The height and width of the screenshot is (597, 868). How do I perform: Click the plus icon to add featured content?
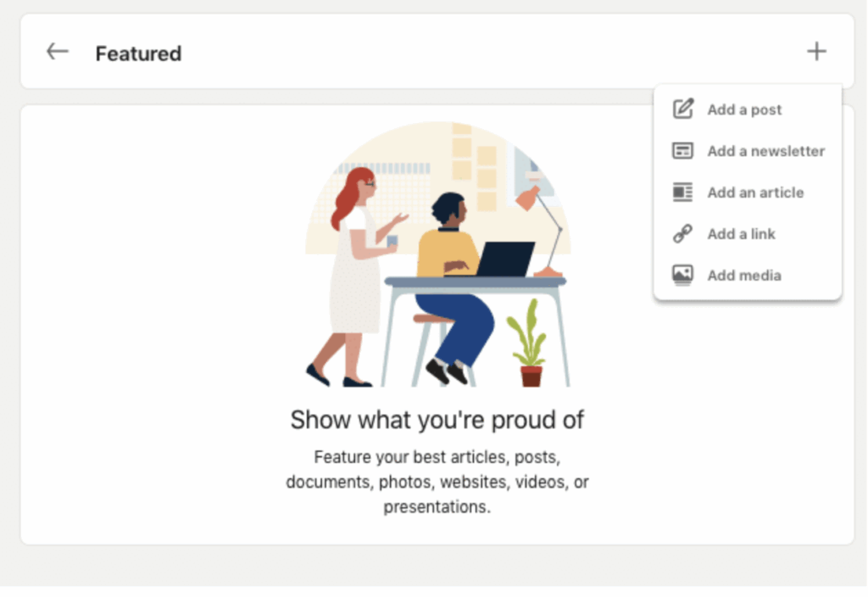(x=816, y=52)
